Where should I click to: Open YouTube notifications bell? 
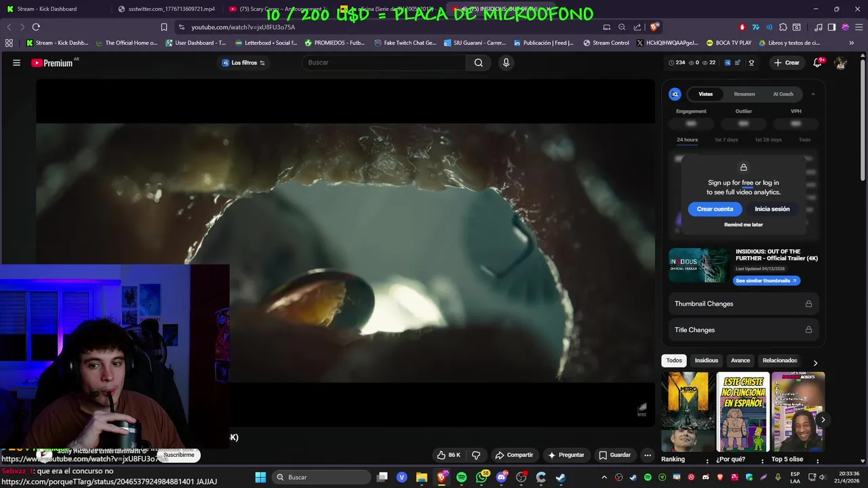click(818, 62)
